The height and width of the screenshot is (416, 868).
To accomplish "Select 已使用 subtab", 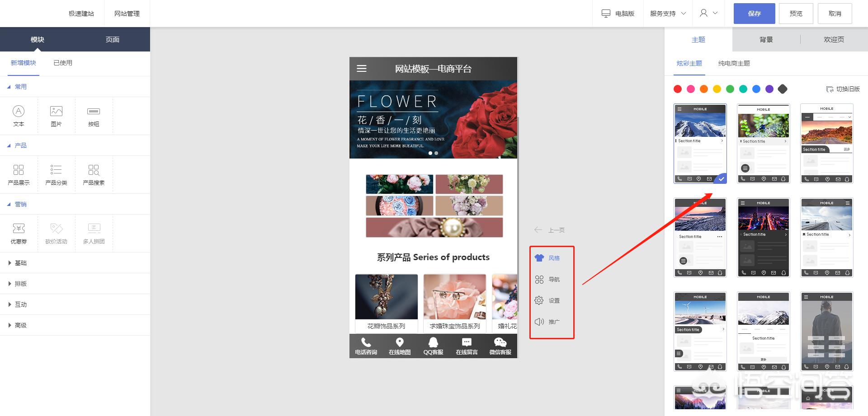I will tap(63, 63).
